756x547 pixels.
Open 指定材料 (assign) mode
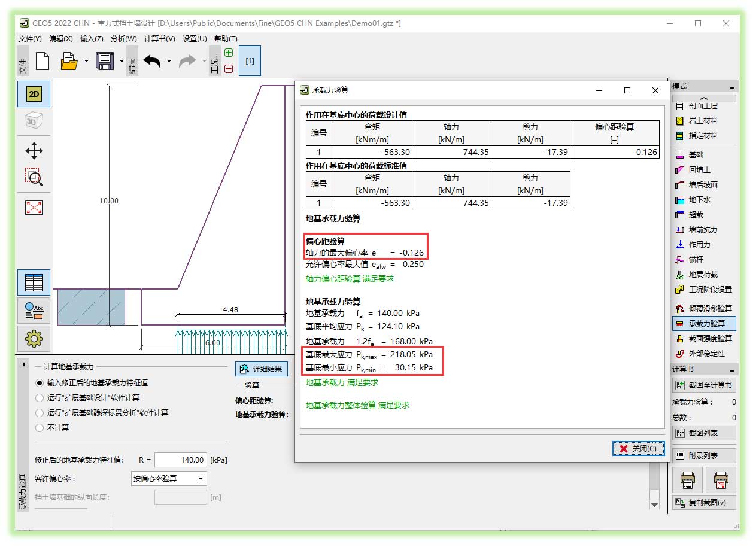coord(704,136)
